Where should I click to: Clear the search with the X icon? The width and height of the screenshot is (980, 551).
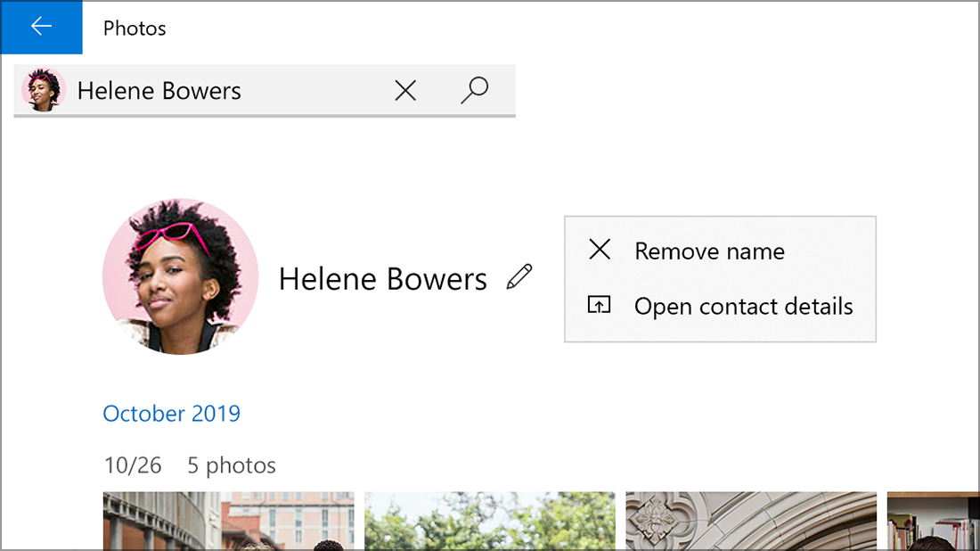click(405, 89)
